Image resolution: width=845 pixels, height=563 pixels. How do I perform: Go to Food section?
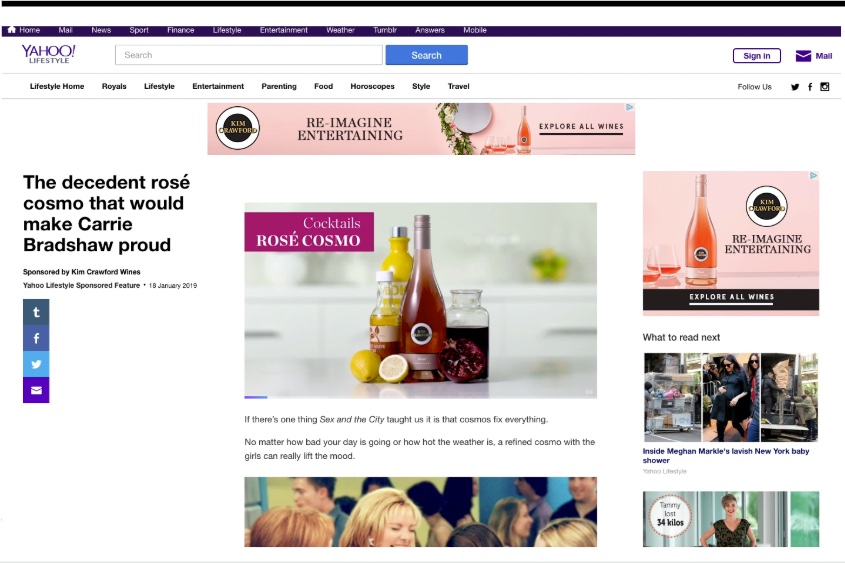[323, 86]
